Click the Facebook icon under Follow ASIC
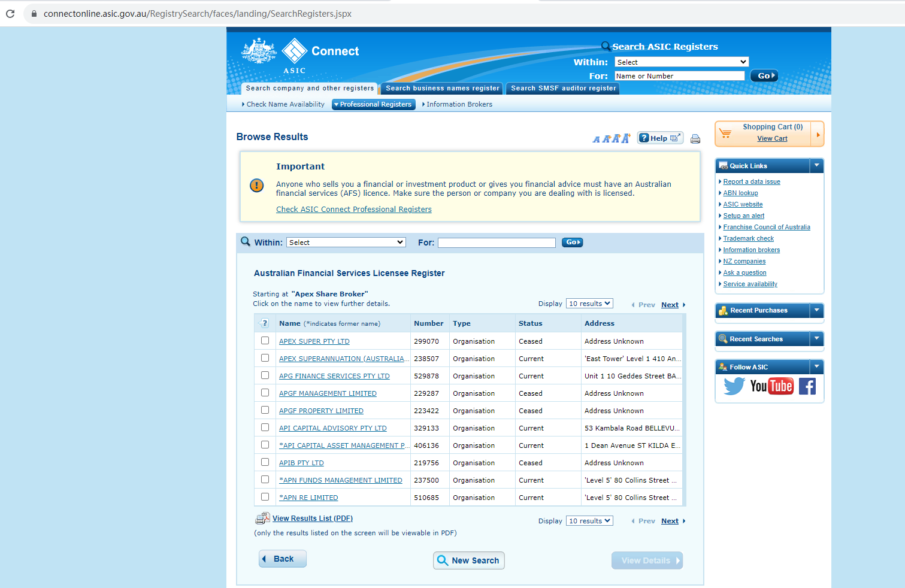Image resolution: width=905 pixels, height=588 pixels. click(x=807, y=386)
